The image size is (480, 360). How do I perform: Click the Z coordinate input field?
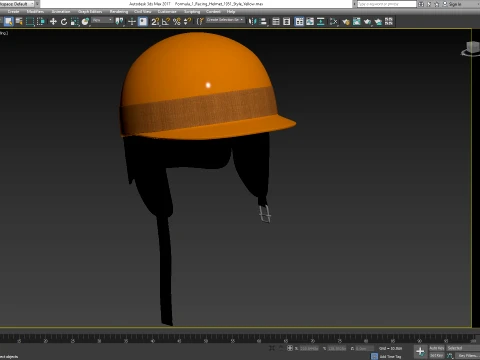[364, 348]
